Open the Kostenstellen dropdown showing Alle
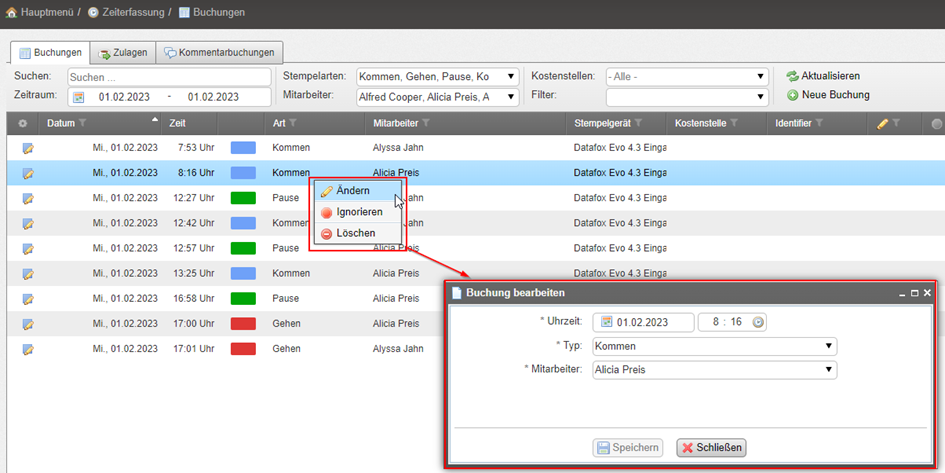The image size is (945, 473). tap(760, 77)
